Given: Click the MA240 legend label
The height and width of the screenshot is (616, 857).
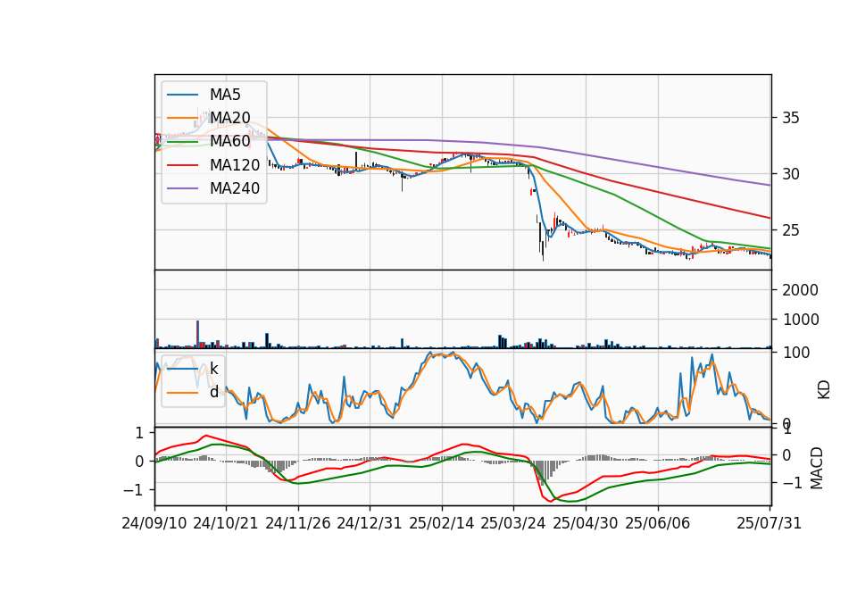Looking at the screenshot, I should coord(235,188).
